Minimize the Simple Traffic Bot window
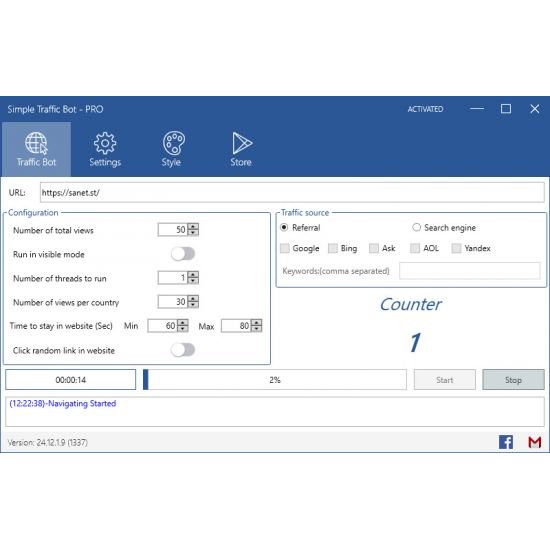 (x=477, y=109)
